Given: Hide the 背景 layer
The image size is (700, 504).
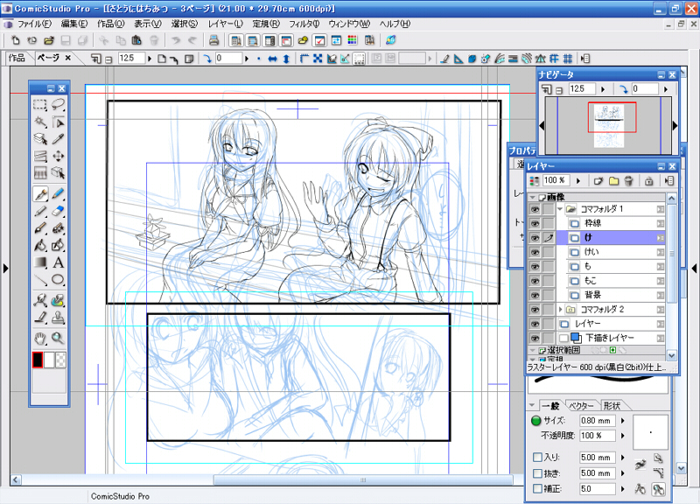Looking at the screenshot, I should click(534, 295).
